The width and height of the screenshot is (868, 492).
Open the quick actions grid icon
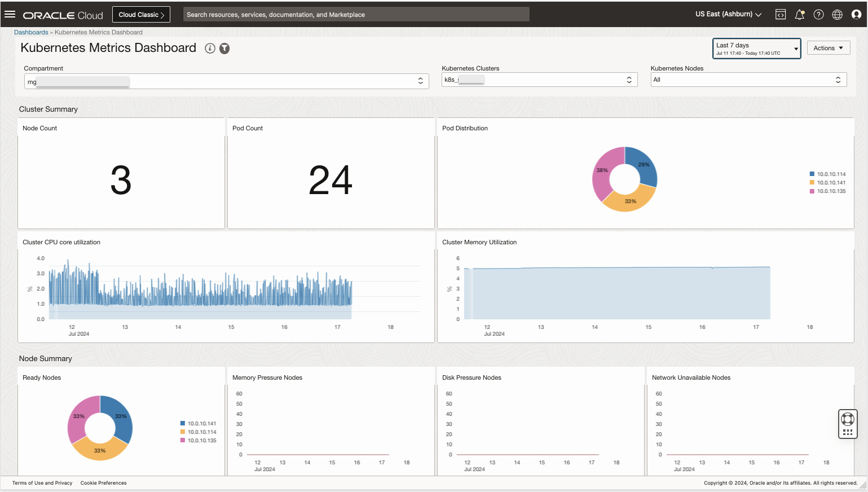coord(847,432)
